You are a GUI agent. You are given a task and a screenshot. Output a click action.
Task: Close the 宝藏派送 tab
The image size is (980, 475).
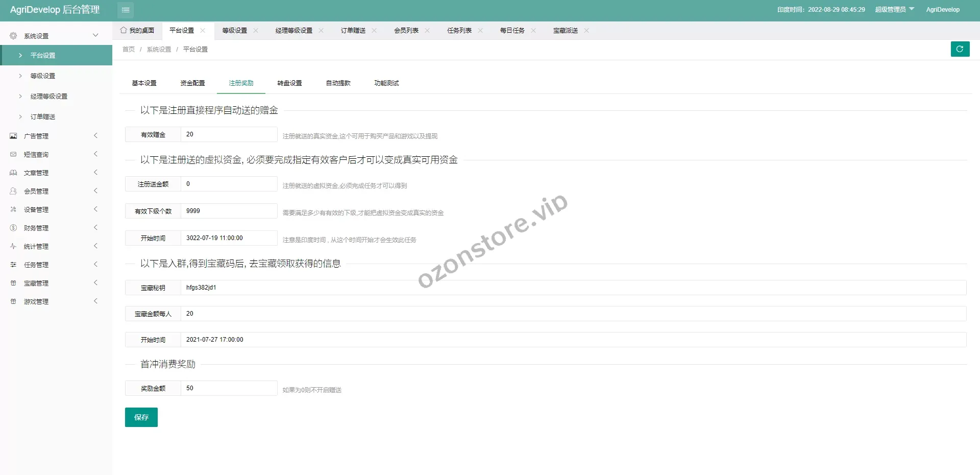point(586,31)
